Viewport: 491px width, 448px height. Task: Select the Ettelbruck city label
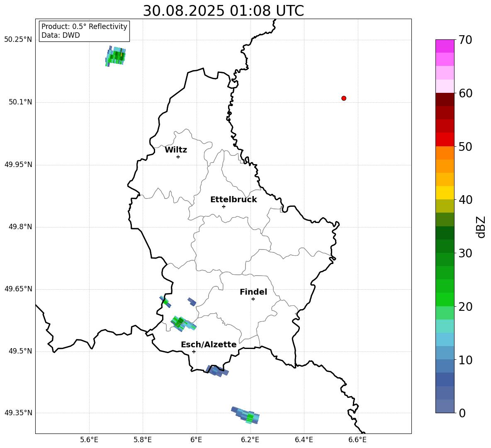pos(233,200)
